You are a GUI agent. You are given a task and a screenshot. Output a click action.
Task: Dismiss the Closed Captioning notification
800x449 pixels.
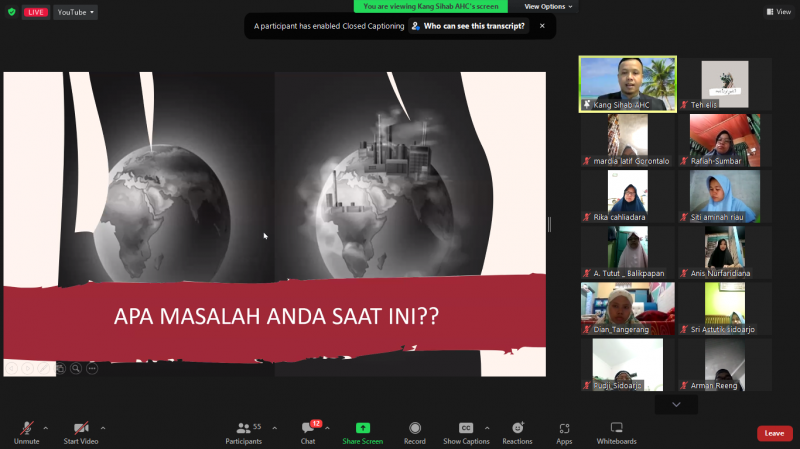click(x=542, y=26)
